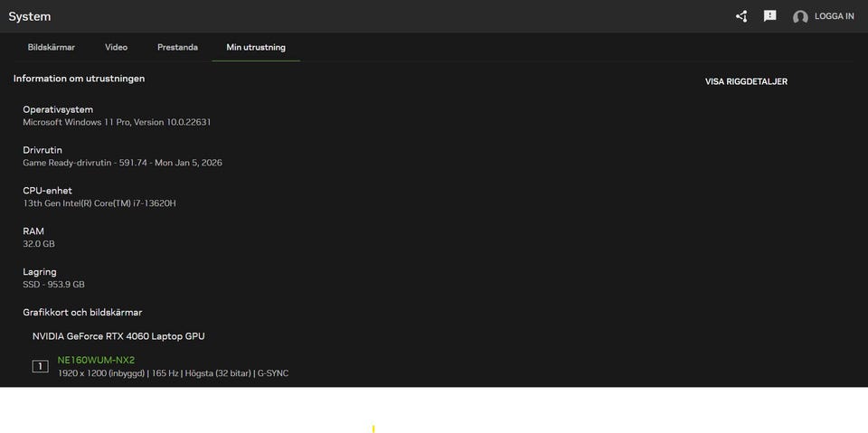
Task: Click the Lagring label
Action: click(40, 272)
